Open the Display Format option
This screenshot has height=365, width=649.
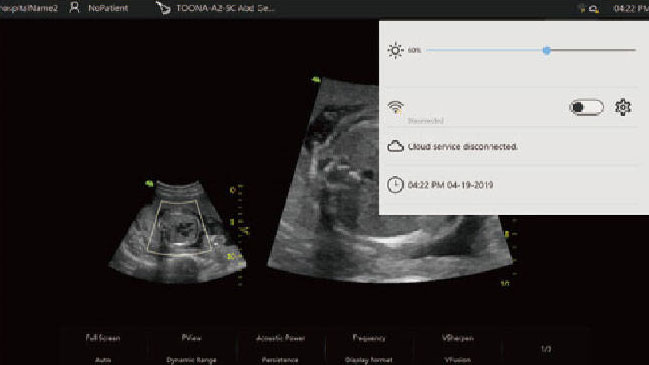click(x=368, y=360)
